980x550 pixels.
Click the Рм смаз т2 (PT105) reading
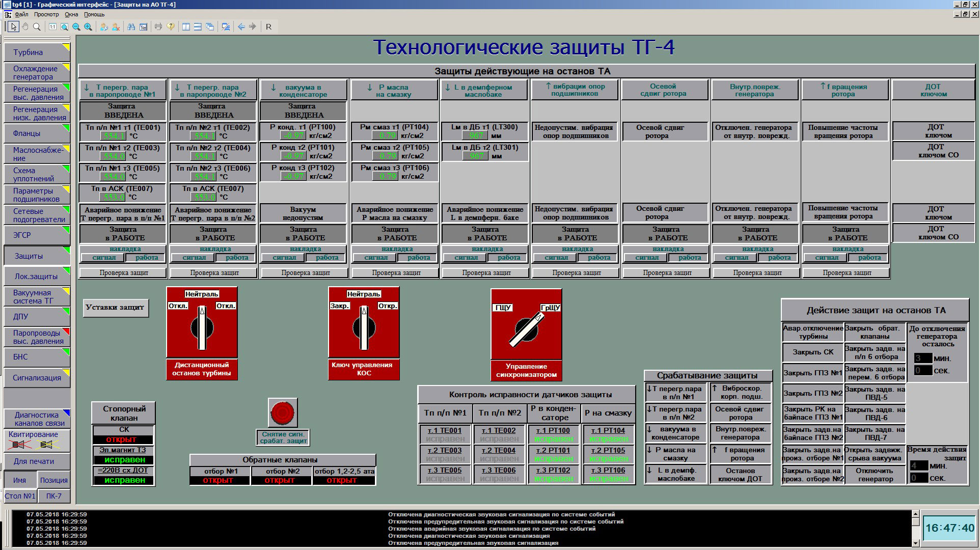pyautogui.click(x=385, y=156)
